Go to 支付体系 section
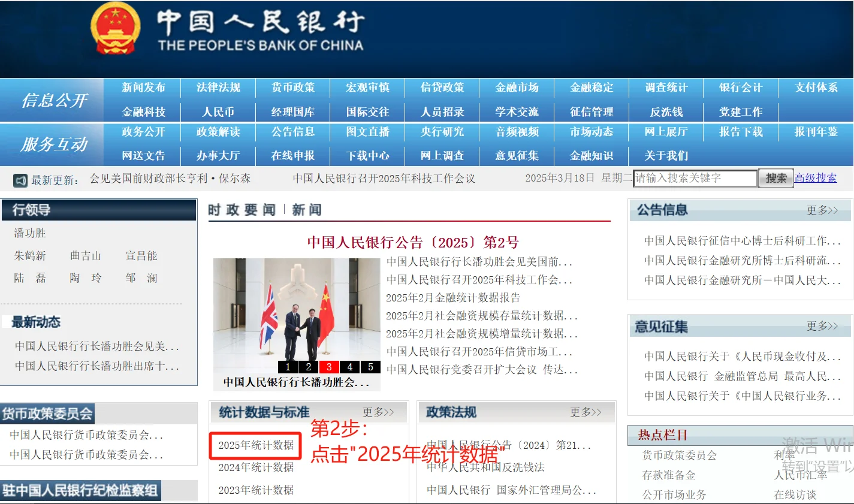This screenshot has height=504, width=854. 816,87
